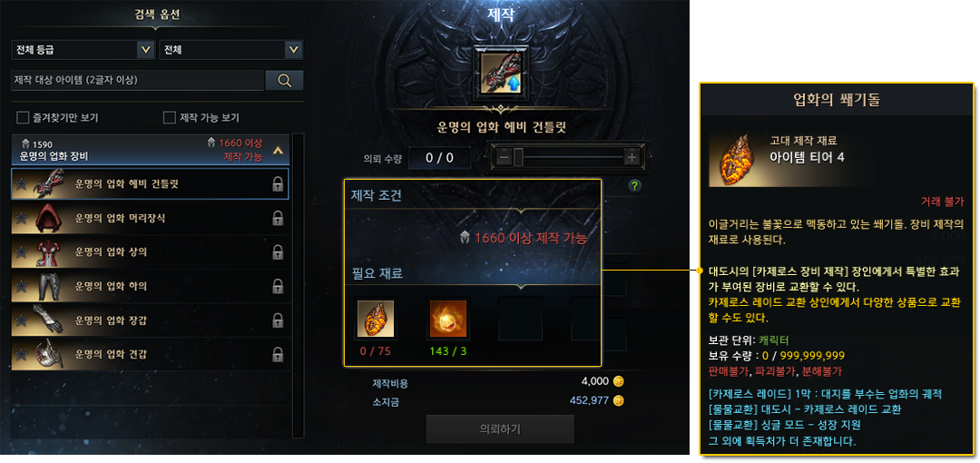Click the plus button on quantity slider
This screenshot has width=980, height=463.
coord(632,158)
